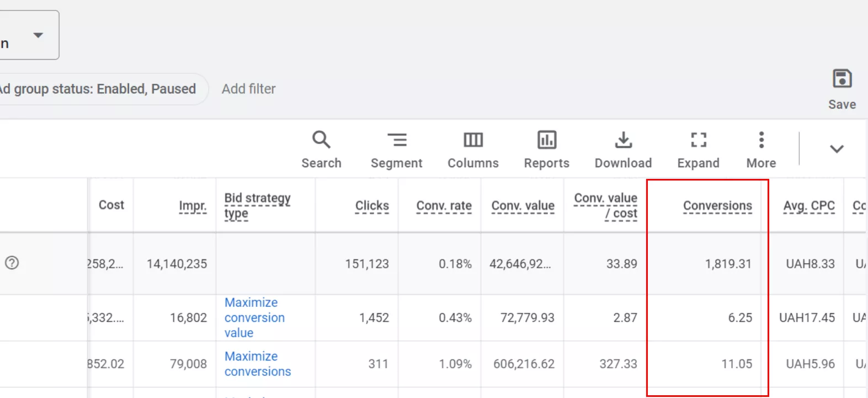This screenshot has height=398, width=868.
Task: Select the Avg. CPC cell UAH17.45
Action: 807,318
